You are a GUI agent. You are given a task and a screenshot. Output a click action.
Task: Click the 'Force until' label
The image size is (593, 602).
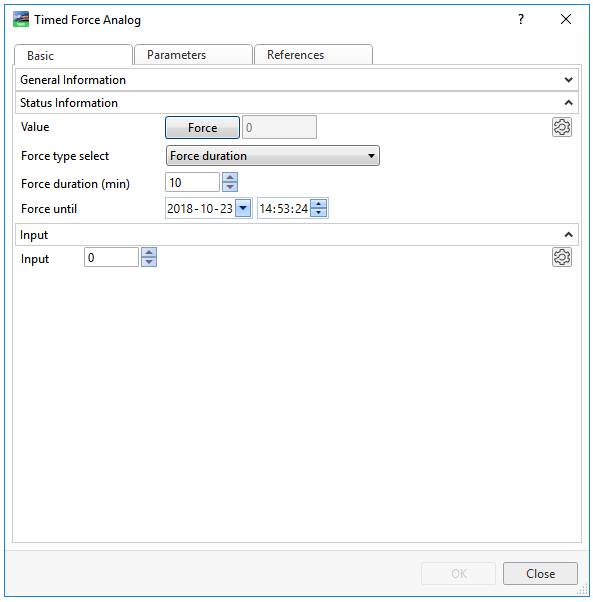49,209
